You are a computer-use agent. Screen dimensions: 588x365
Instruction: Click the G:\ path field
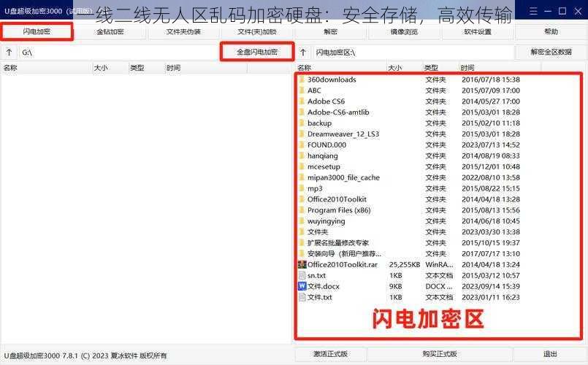118,52
